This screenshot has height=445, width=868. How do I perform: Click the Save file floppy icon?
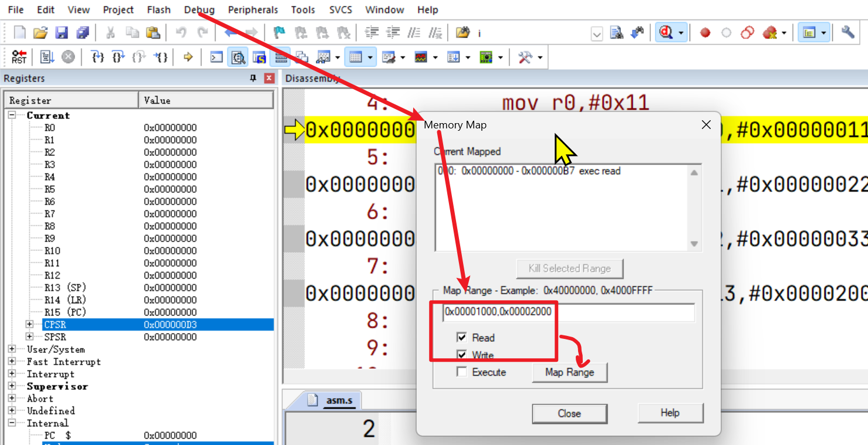[62, 33]
